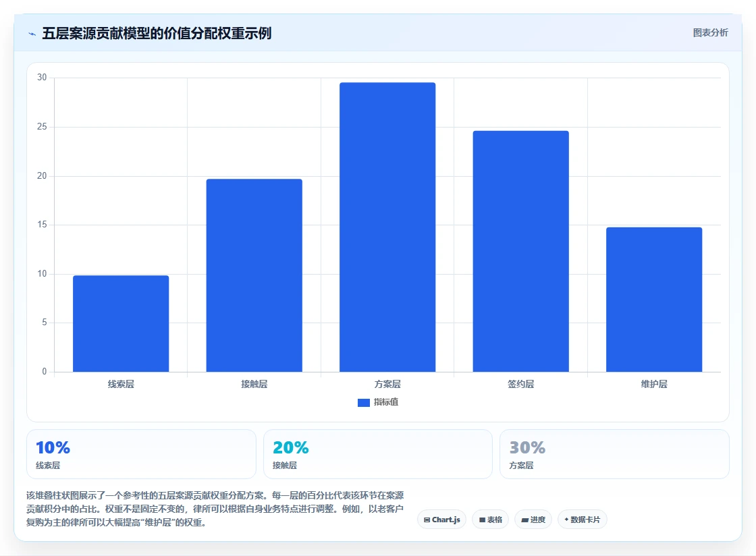Click the icon inside the 表格 chip

pos(482,520)
